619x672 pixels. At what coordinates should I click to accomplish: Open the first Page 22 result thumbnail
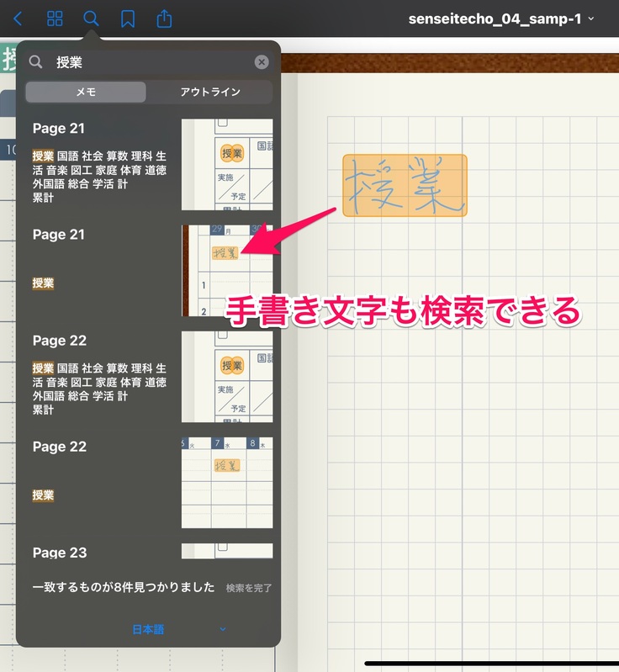(227, 377)
